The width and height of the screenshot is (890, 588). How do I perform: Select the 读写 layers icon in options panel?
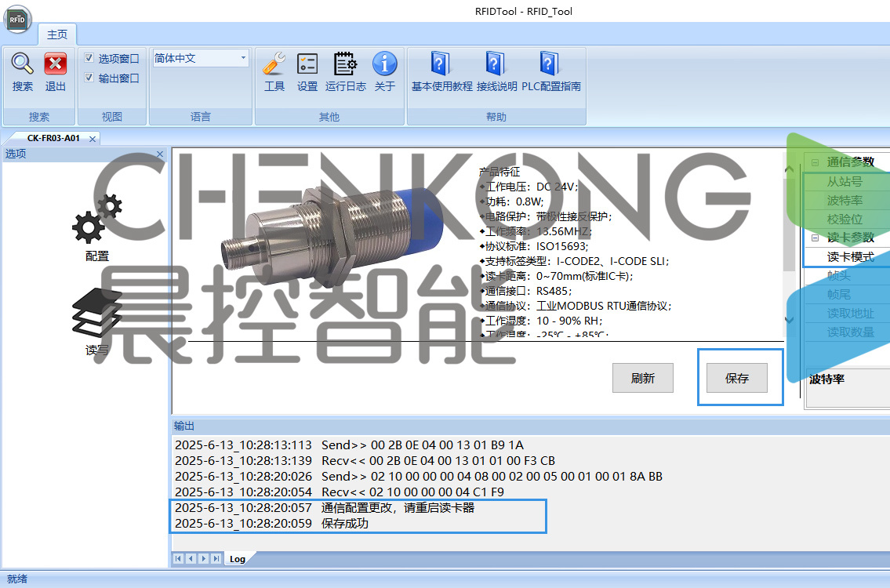click(x=96, y=313)
